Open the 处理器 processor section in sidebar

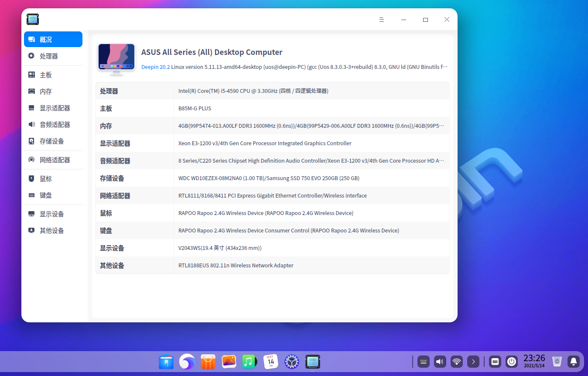pyautogui.click(x=53, y=56)
